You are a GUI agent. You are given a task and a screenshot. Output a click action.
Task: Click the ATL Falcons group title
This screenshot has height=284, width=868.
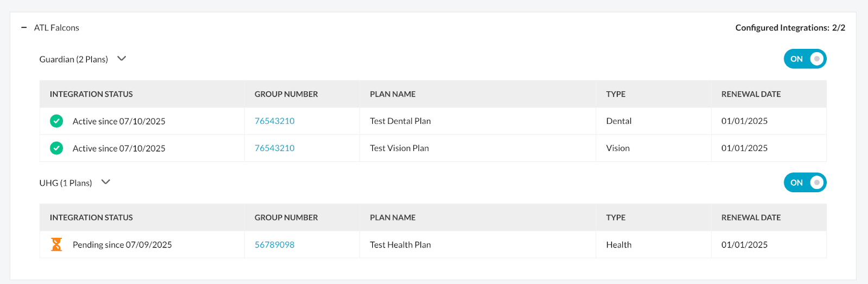tap(56, 28)
